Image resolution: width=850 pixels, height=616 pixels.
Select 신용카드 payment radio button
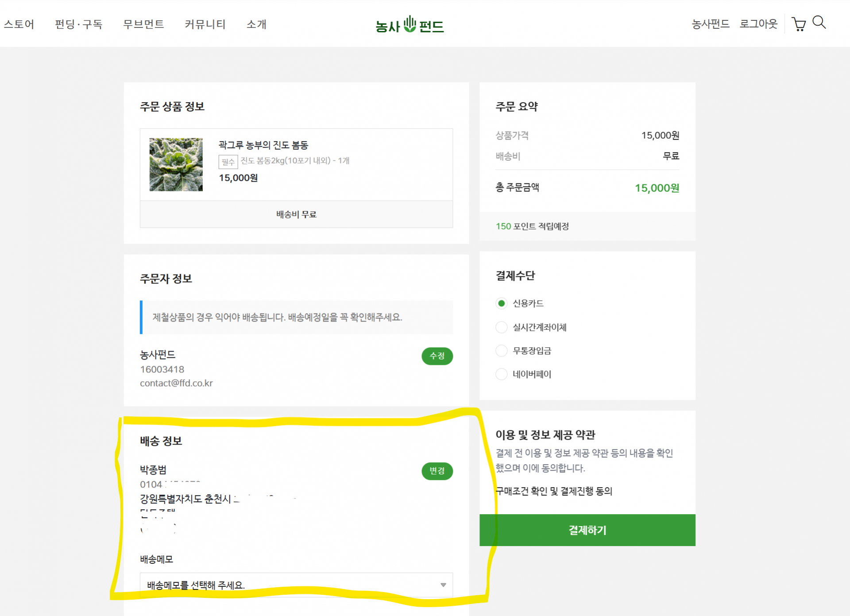point(501,303)
